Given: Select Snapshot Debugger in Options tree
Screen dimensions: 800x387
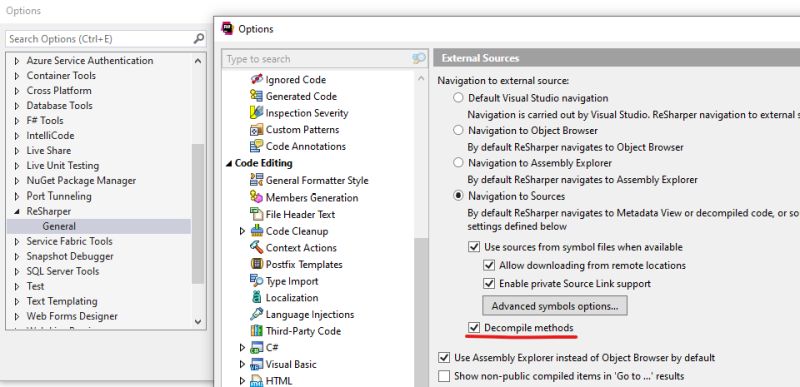Looking at the screenshot, I should point(70,256).
